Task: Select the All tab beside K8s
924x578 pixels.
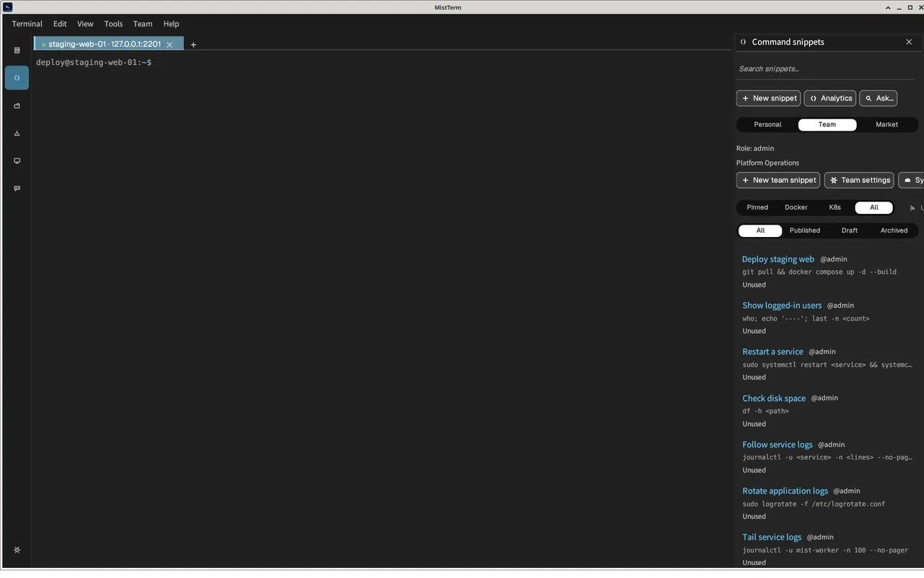Action: point(874,207)
